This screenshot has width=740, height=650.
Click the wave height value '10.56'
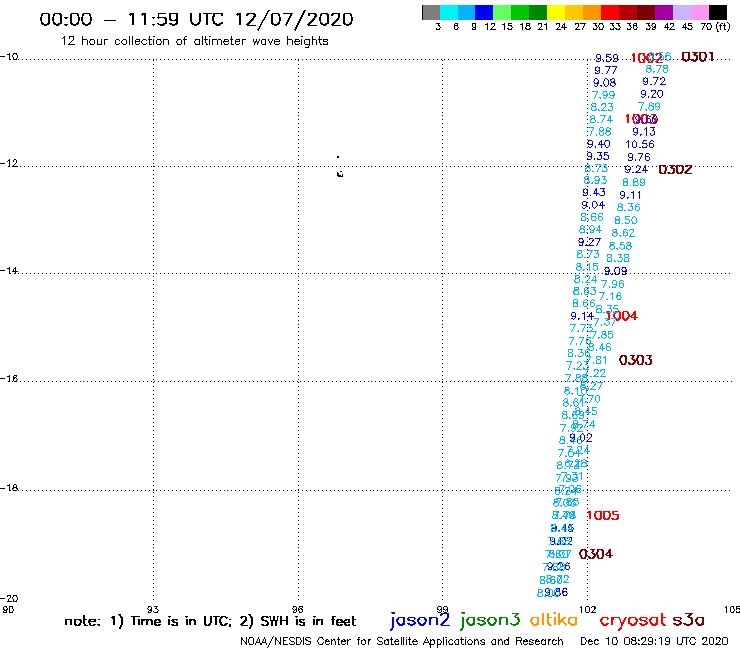click(640, 144)
